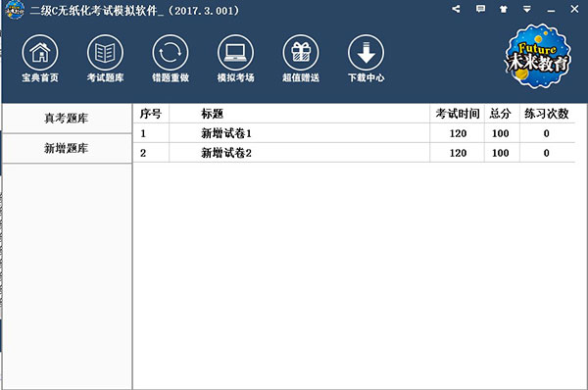Switch to the 真考题库 tab

click(67, 119)
